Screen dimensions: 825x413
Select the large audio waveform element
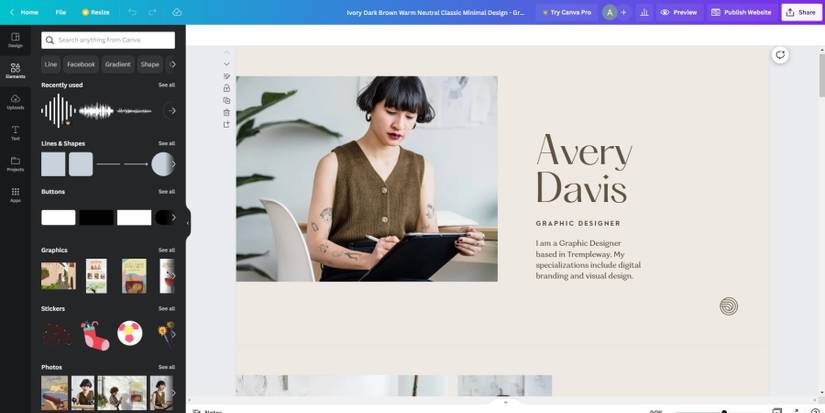(x=58, y=110)
